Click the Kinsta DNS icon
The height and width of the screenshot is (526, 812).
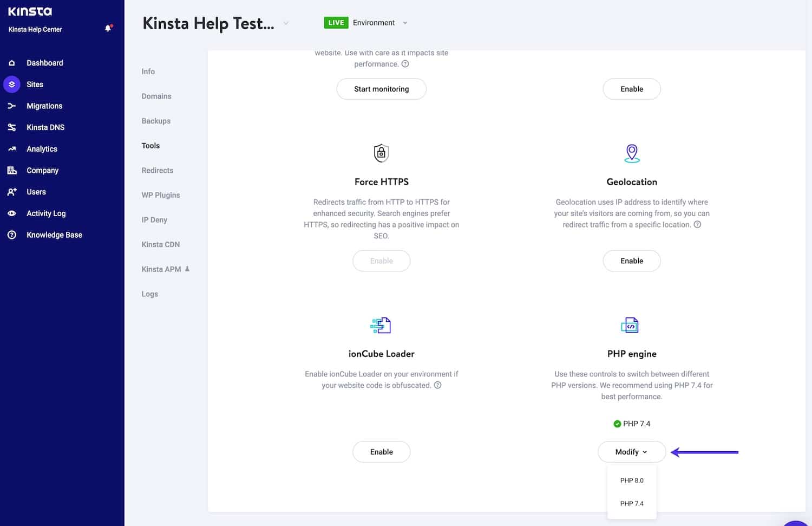click(12, 127)
